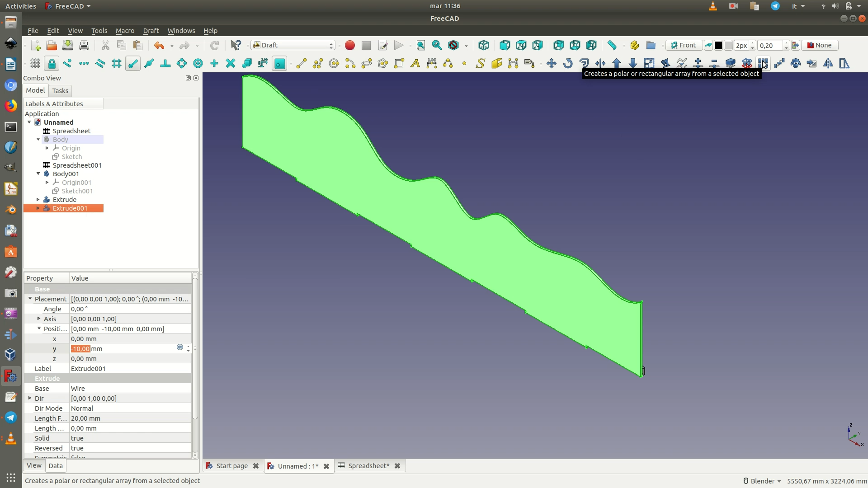Toggle snap to endpoint

click(133, 63)
